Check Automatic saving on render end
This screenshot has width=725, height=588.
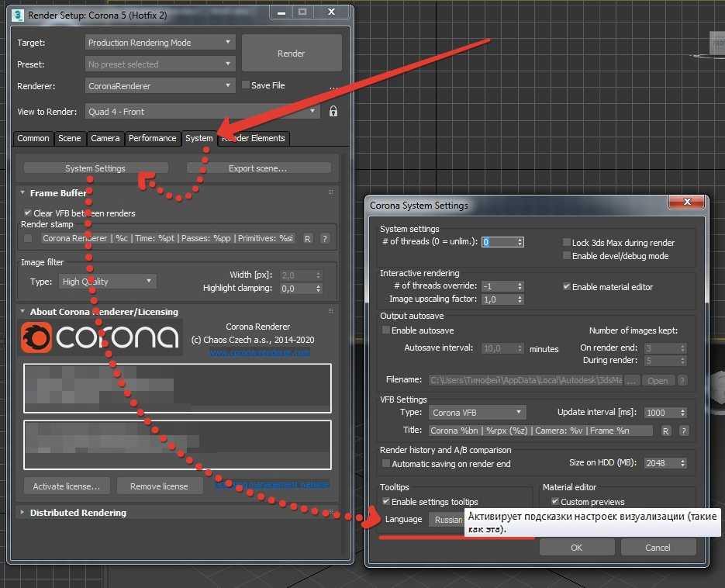[x=385, y=463]
